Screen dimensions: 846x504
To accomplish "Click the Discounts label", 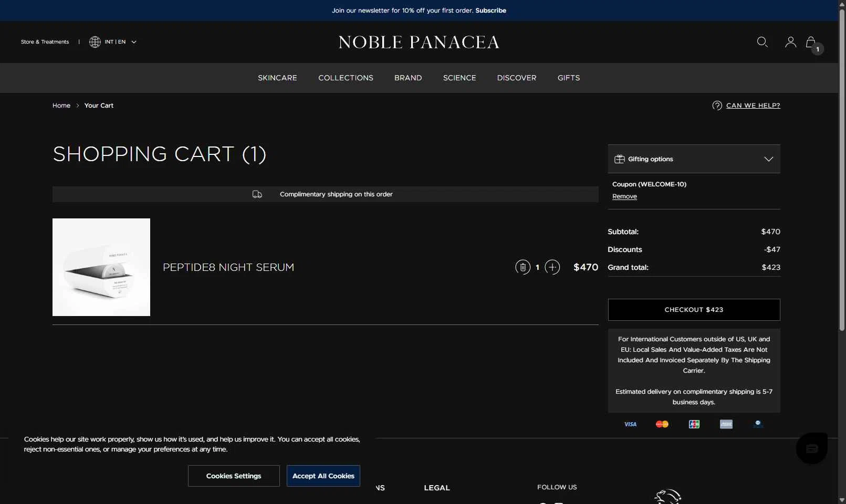I will coord(625,249).
